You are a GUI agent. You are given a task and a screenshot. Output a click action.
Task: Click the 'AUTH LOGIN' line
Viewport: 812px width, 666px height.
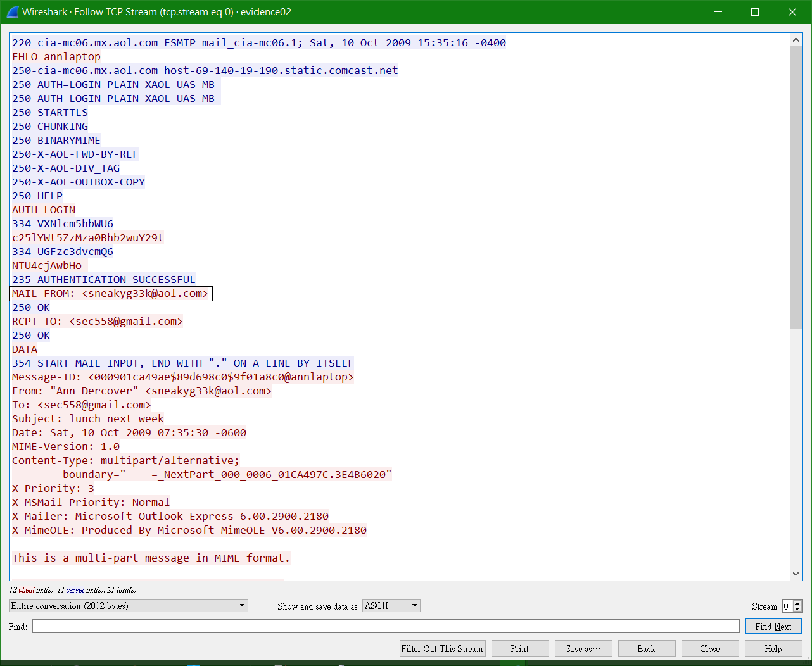coord(44,210)
